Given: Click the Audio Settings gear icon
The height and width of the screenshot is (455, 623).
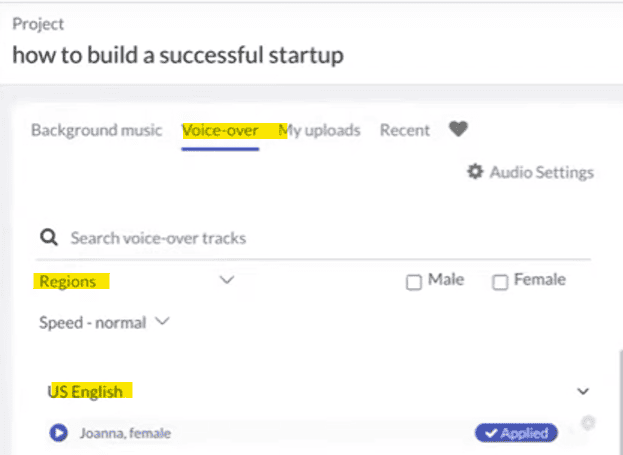Looking at the screenshot, I should (476, 172).
